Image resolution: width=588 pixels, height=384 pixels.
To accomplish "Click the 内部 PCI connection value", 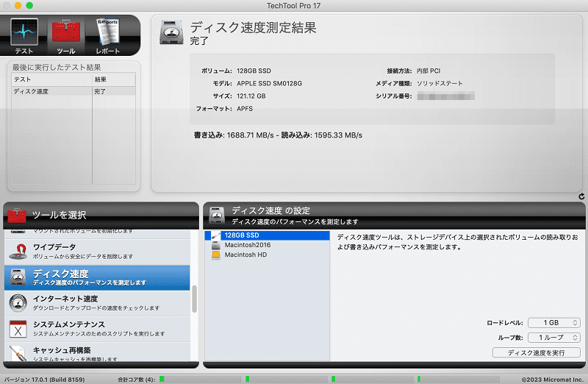I will pyautogui.click(x=429, y=71).
